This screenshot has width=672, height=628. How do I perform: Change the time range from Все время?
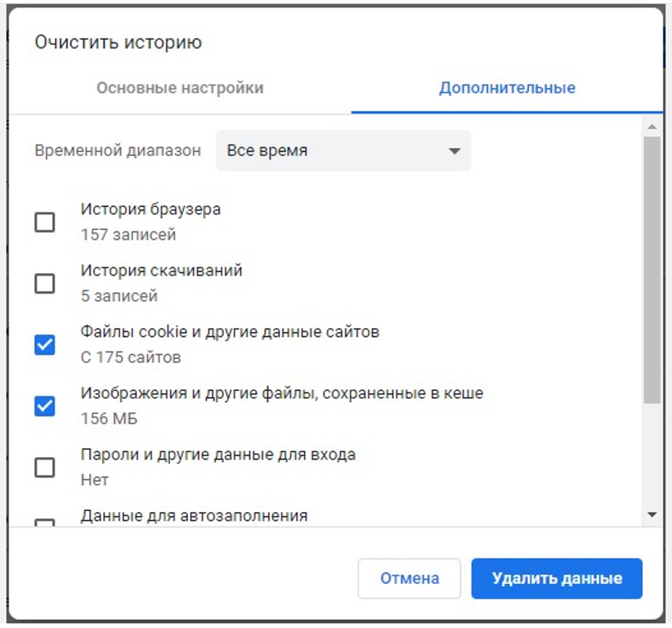343,150
